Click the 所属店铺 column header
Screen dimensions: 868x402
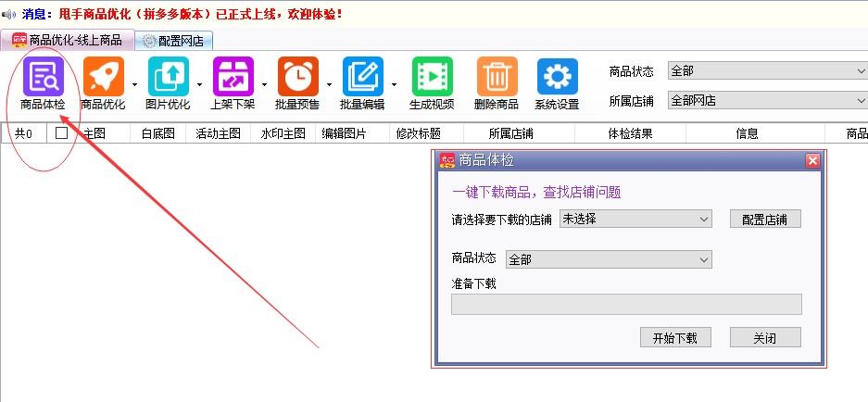click(x=520, y=133)
